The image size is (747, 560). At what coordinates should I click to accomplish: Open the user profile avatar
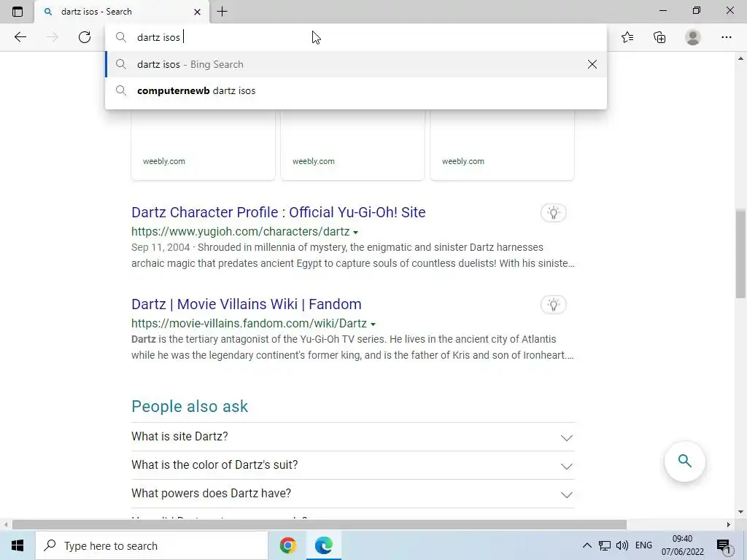693,37
